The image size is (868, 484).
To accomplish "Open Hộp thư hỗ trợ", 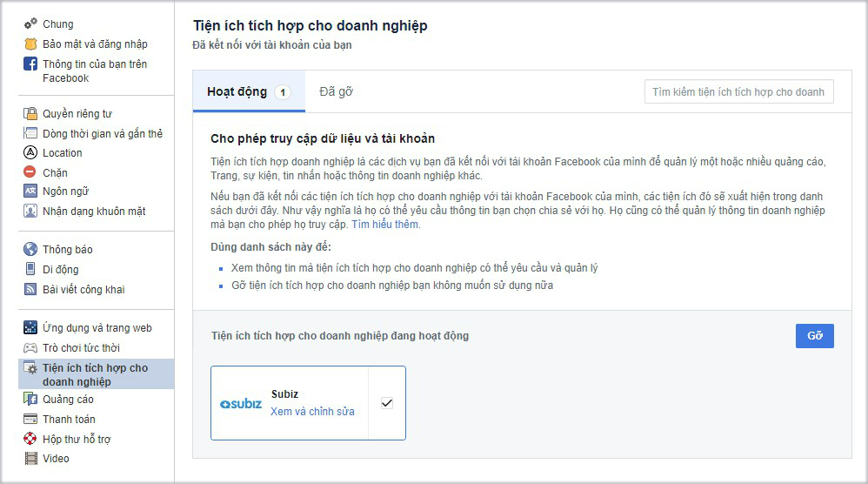I will click(x=77, y=439).
